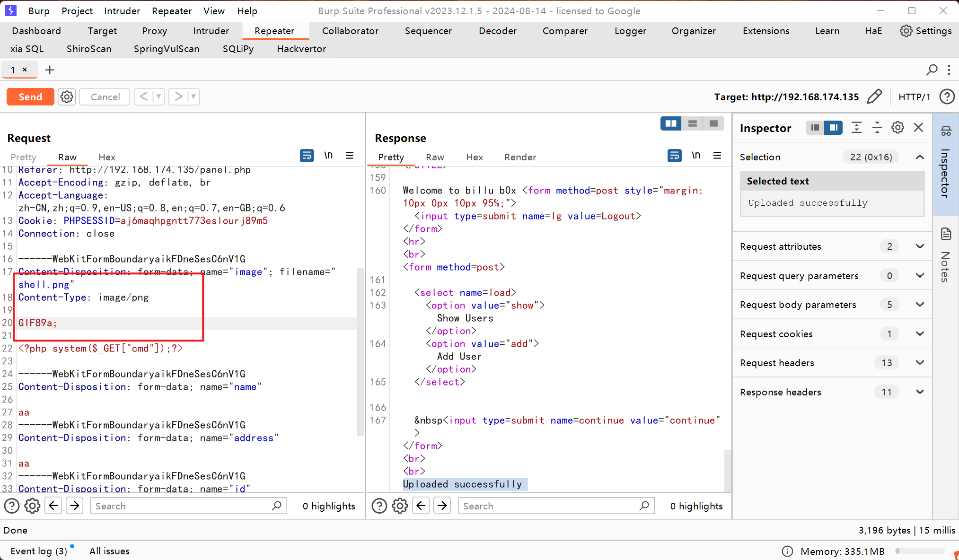Click the memory usage progress bar
959x560 pixels.
point(919,551)
